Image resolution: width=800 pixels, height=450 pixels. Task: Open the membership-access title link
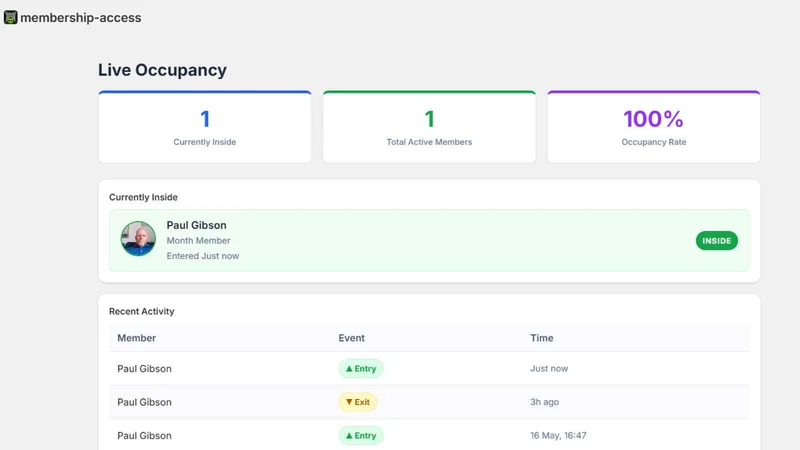[81, 17]
